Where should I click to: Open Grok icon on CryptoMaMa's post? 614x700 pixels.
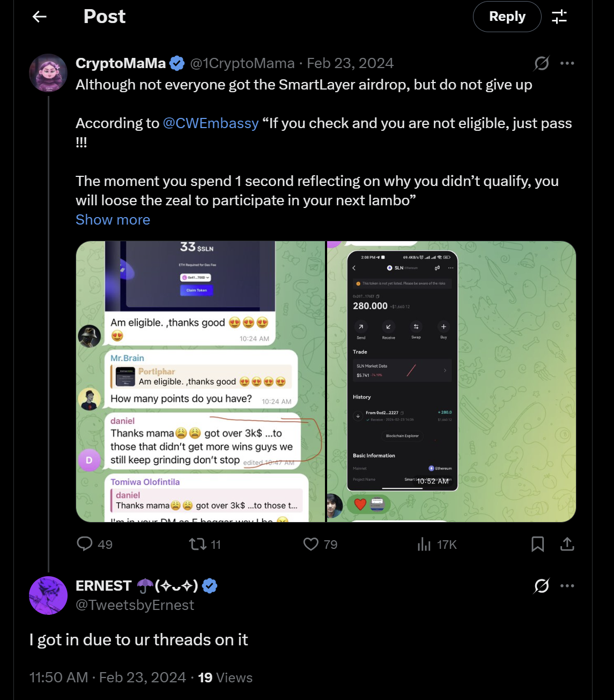(542, 63)
